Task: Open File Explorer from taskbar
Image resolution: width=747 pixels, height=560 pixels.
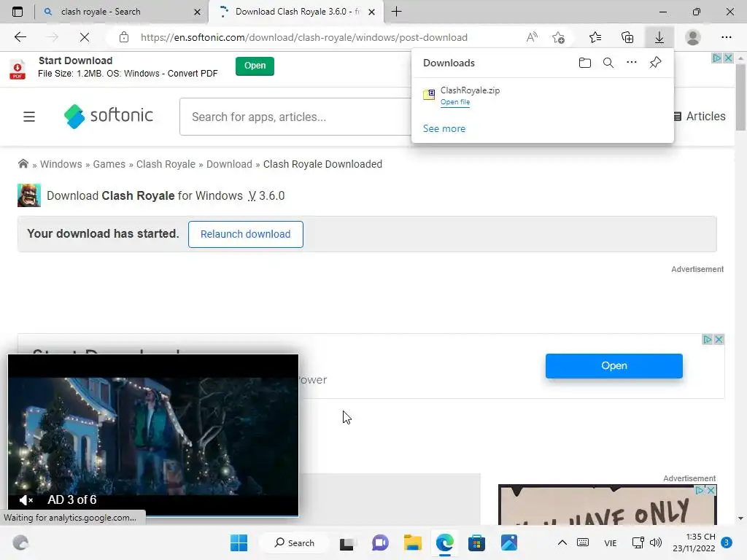Action: [413, 542]
